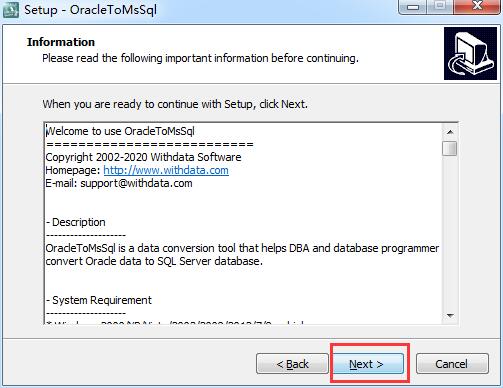Return to previous page with Back
Image resolution: width=503 pixels, height=388 pixels.
coord(292,364)
